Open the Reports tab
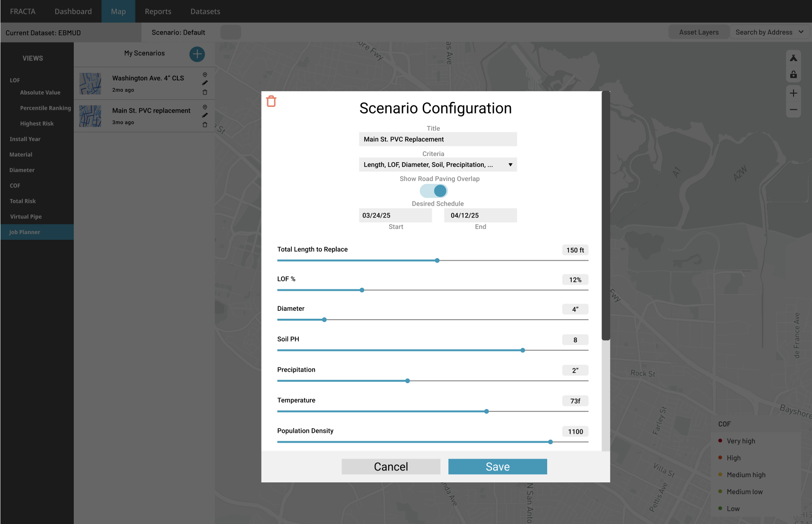 click(x=158, y=11)
